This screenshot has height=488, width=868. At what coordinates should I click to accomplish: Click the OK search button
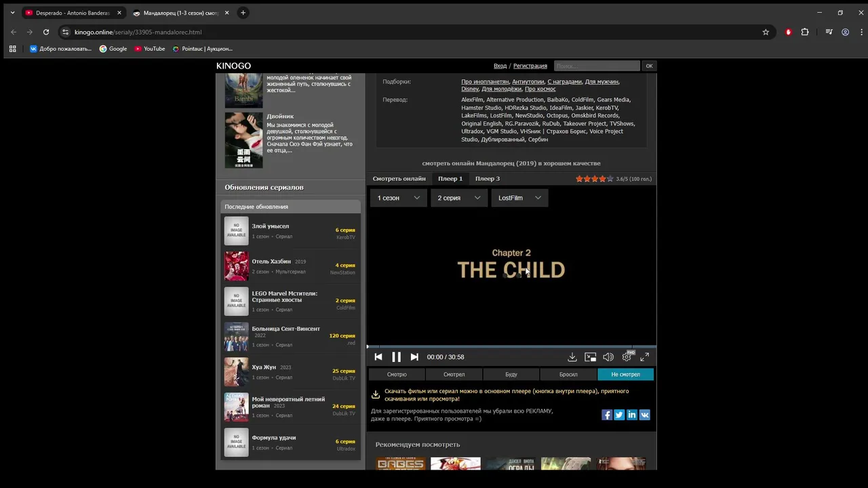[x=649, y=66]
